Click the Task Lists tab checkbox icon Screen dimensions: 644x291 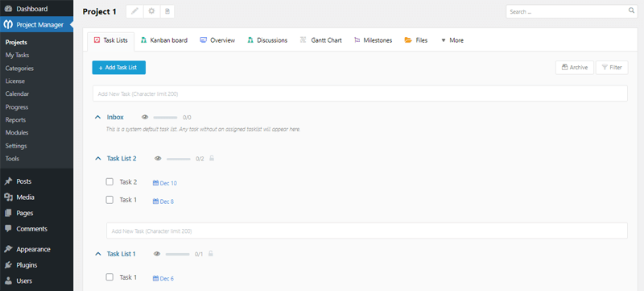click(x=97, y=39)
